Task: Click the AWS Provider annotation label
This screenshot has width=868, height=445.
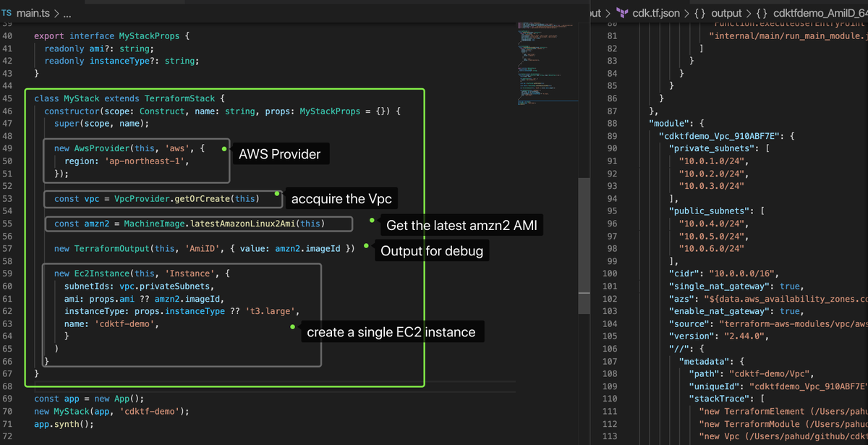Action: pyautogui.click(x=280, y=153)
